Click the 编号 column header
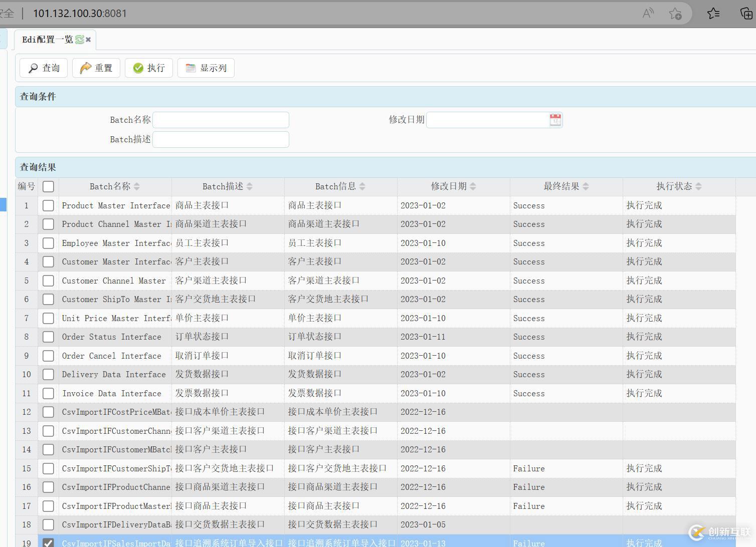Image resolution: width=756 pixels, height=547 pixels. point(27,186)
